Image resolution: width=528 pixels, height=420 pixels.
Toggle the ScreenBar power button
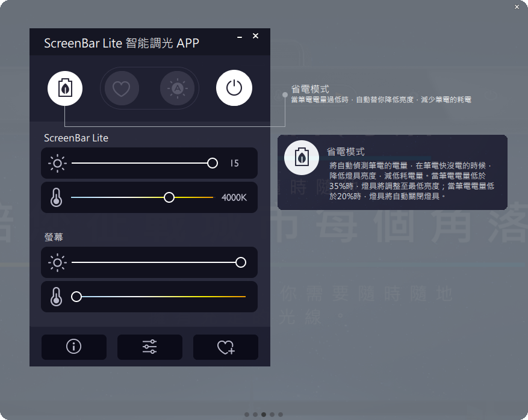tap(234, 88)
